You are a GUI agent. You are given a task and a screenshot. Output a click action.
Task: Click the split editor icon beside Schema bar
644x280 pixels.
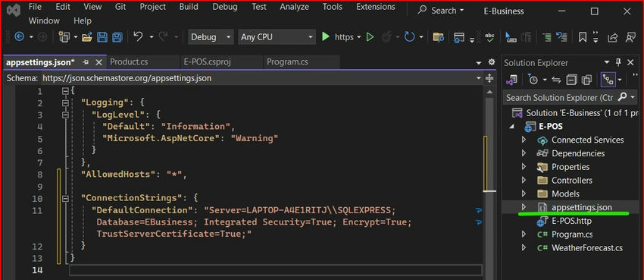(489, 77)
